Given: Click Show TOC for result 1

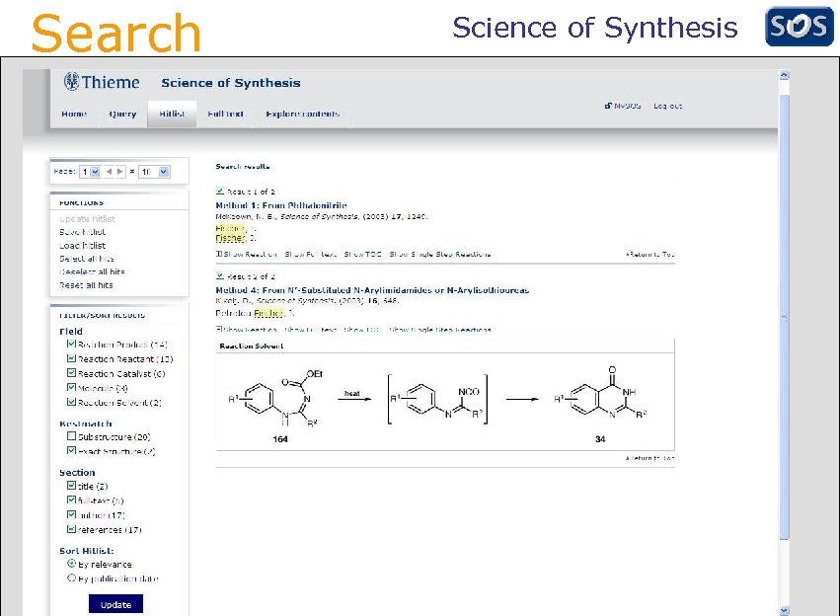Looking at the screenshot, I should (362, 254).
